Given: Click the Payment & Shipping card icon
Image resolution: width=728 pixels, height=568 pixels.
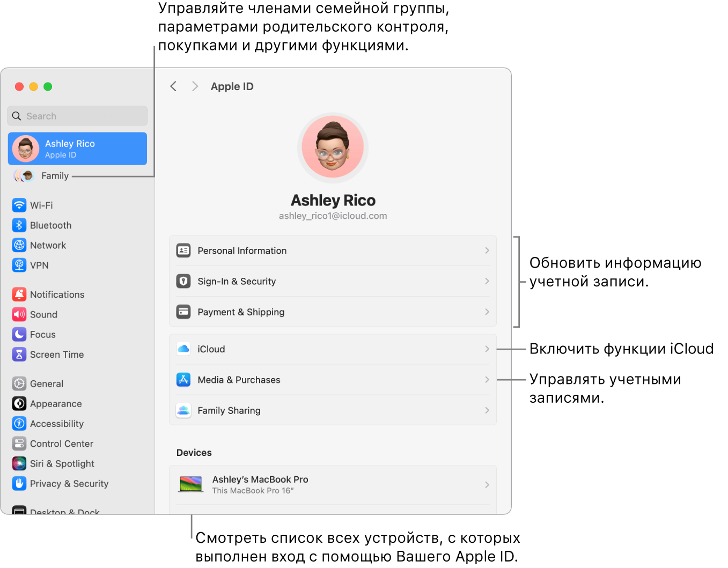Looking at the screenshot, I should pos(183,312).
